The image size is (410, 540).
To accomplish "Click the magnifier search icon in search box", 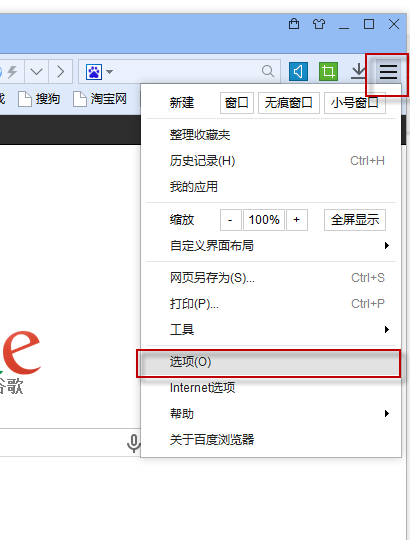I will tap(268, 71).
